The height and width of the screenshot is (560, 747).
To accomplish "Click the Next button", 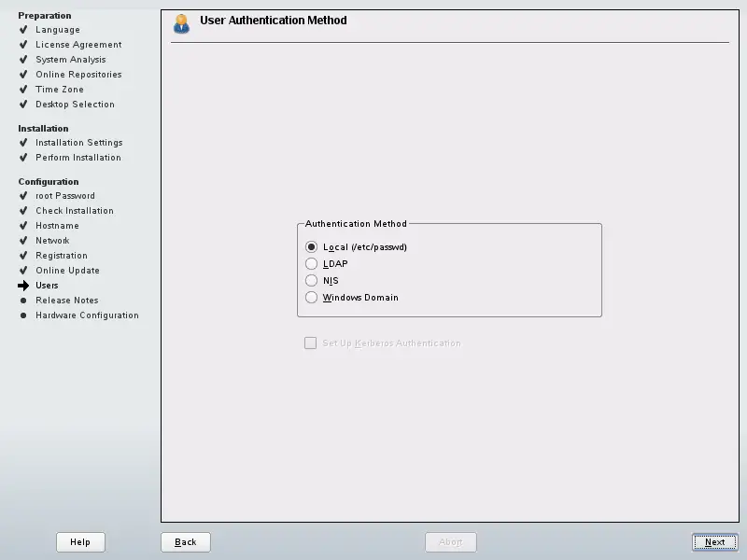I will coord(714,542).
